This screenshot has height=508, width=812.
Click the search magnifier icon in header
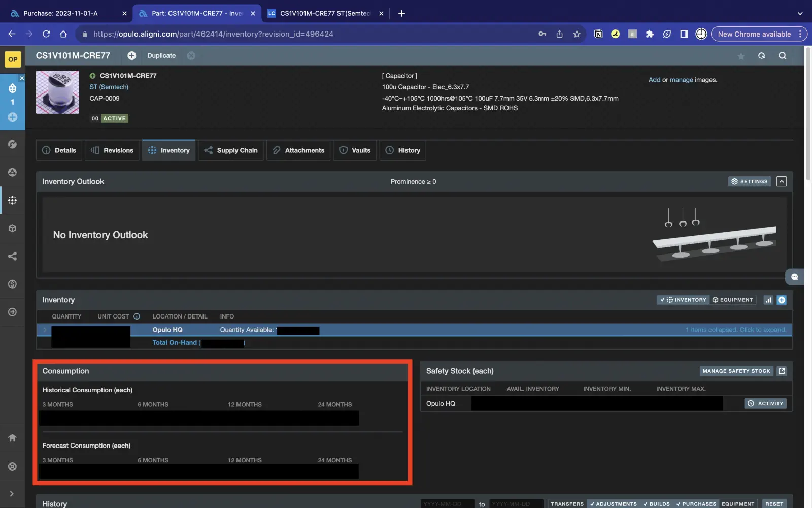click(x=782, y=56)
